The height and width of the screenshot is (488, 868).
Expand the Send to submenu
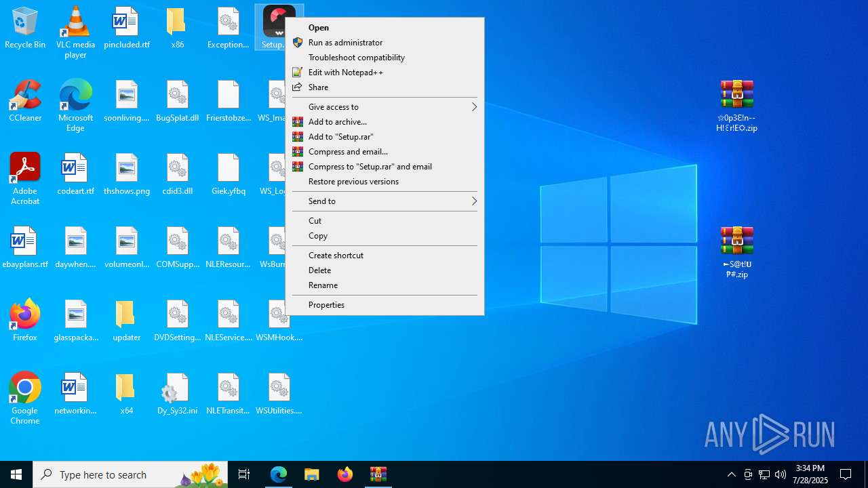384,201
